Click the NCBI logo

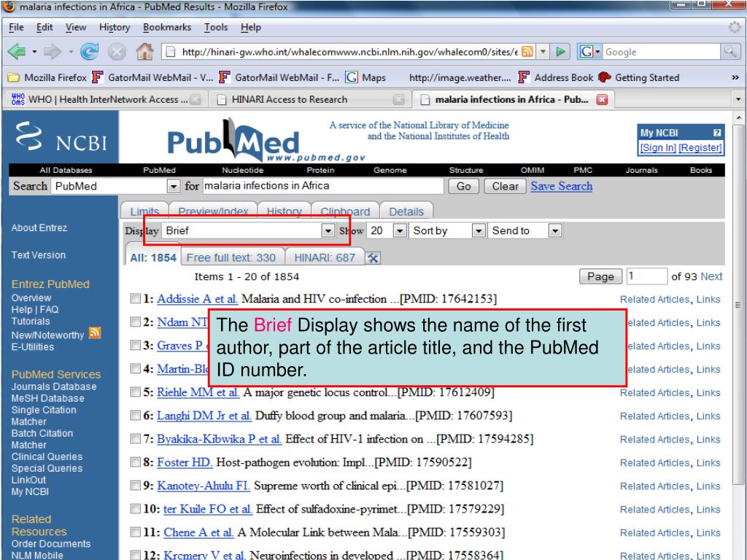61,137
